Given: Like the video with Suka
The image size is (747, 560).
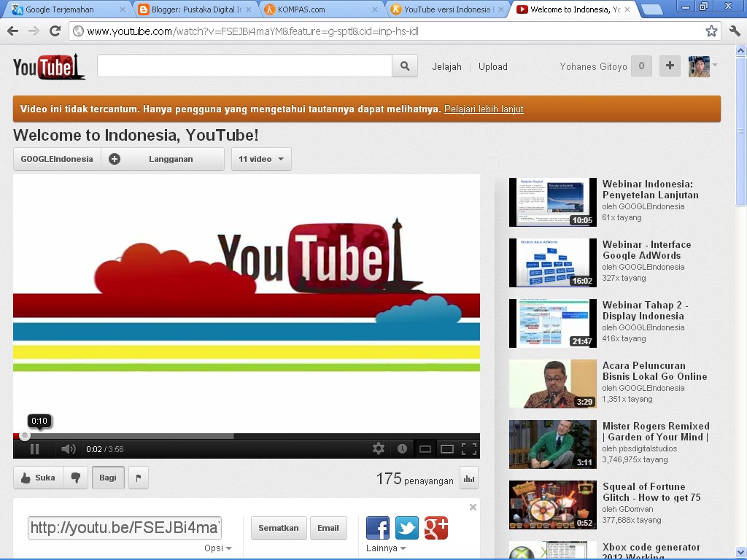Looking at the screenshot, I should (38, 478).
